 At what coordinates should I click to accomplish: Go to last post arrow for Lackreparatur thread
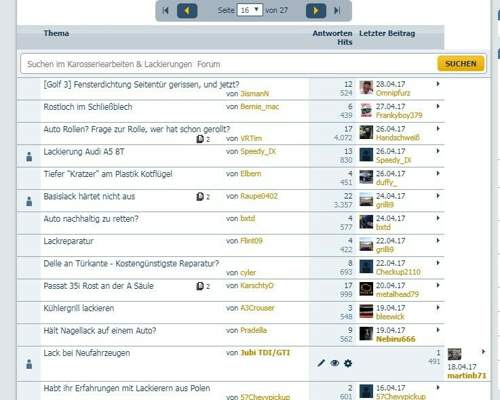coord(438,240)
